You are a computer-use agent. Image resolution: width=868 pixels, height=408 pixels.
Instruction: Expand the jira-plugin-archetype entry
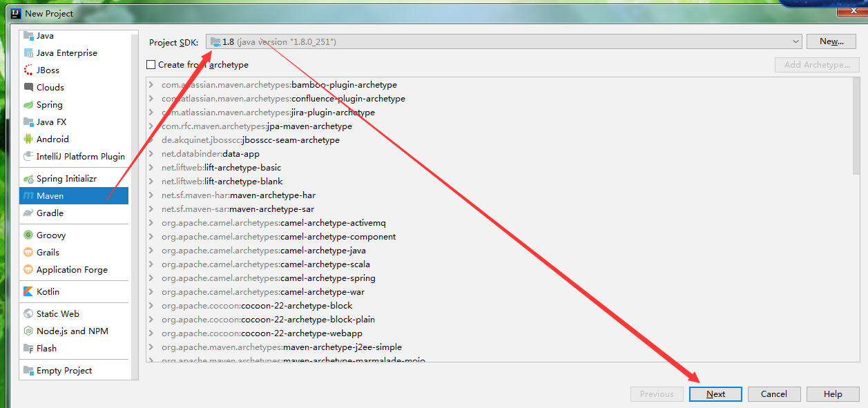pyautogui.click(x=152, y=113)
